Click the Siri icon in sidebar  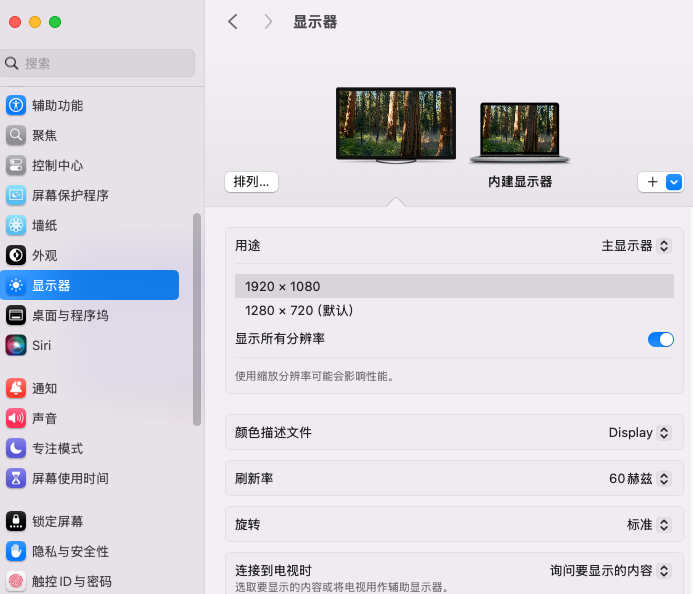click(x=16, y=345)
